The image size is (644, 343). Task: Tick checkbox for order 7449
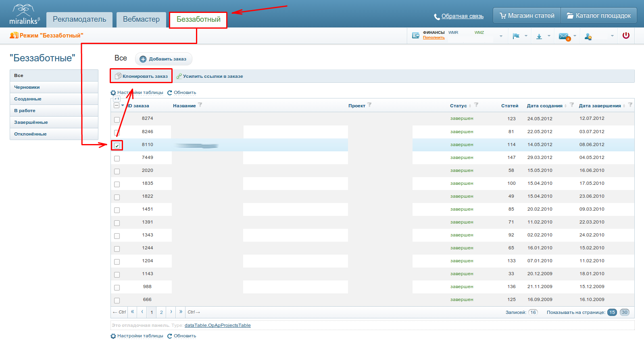117,159
